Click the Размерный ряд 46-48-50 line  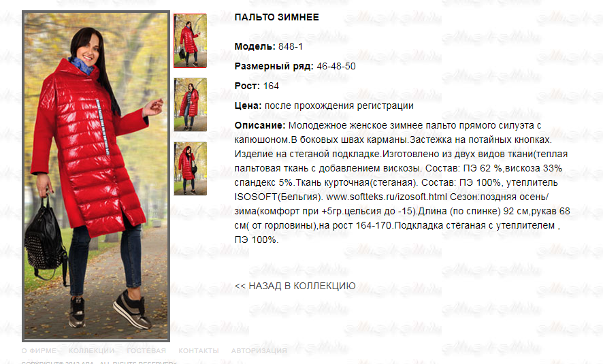pos(295,66)
